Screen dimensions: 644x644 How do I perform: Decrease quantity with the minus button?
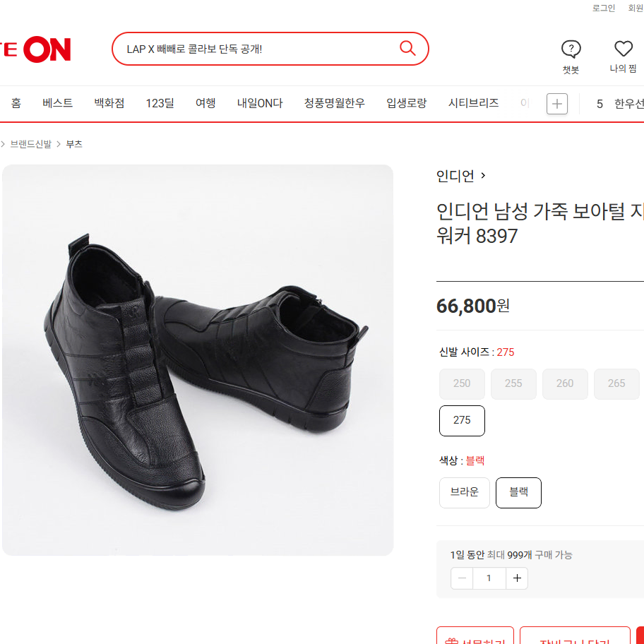coord(462,578)
